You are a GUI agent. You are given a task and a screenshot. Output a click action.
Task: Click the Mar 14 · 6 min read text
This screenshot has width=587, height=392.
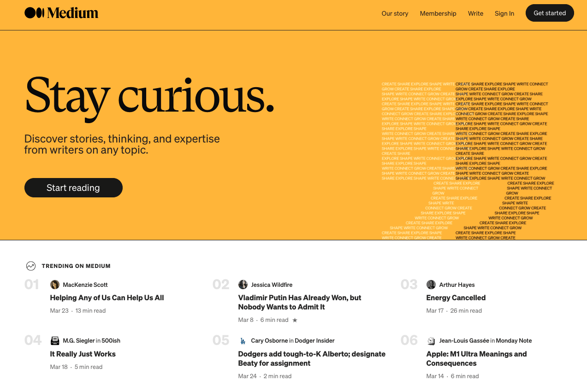pos(453,376)
